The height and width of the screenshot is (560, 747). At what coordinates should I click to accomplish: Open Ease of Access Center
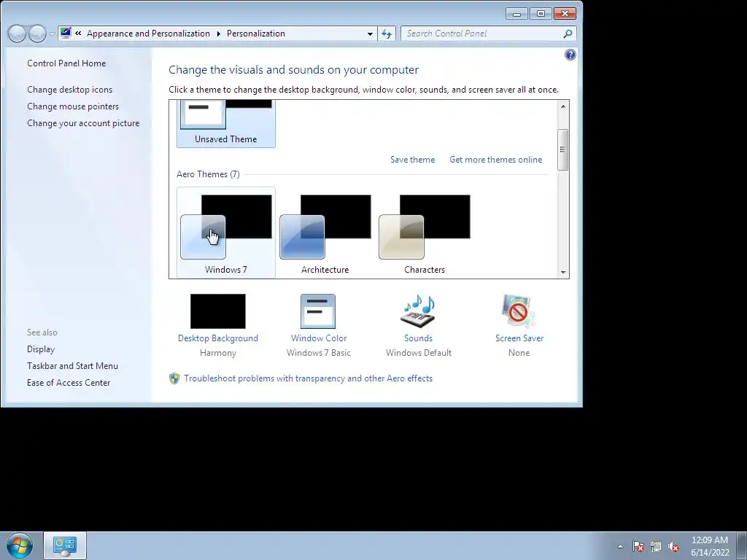coord(69,382)
